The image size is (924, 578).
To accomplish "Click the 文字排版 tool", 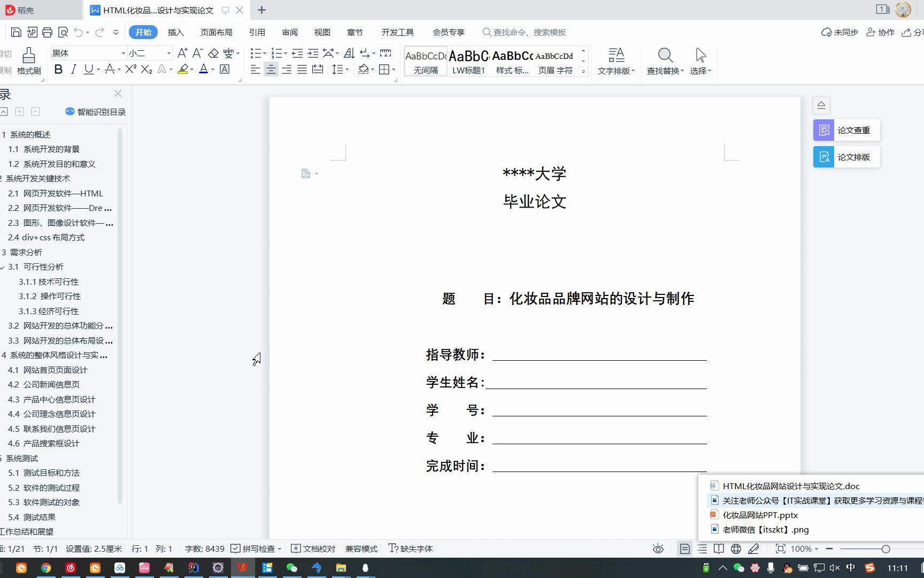I will (615, 60).
